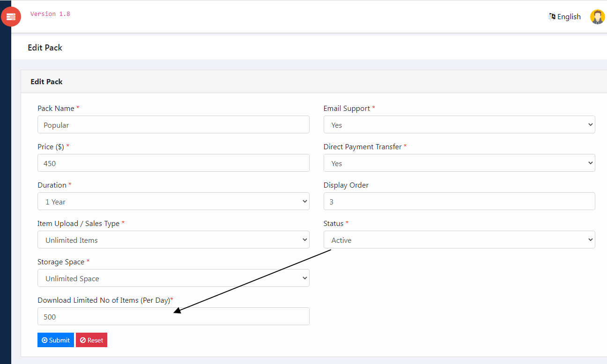Click the Edit Pack panel heading
This screenshot has height=364, width=607.
coord(46,81)
